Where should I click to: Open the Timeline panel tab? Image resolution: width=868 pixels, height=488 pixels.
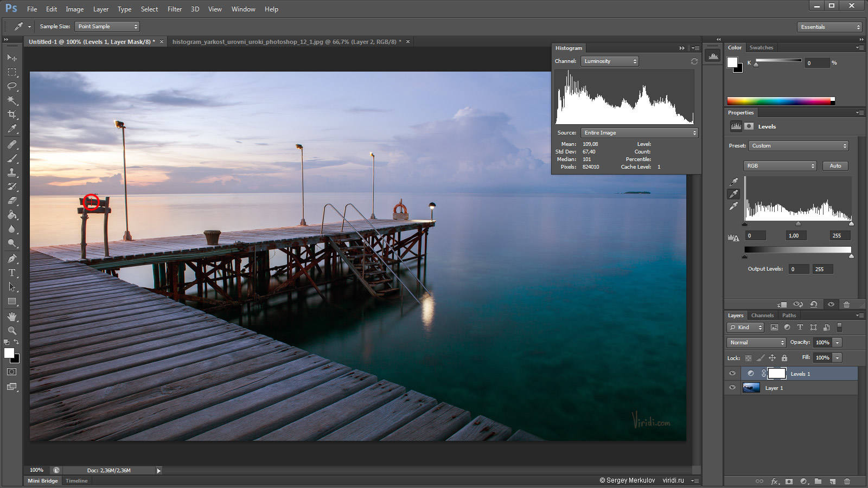tap(76, 481)
